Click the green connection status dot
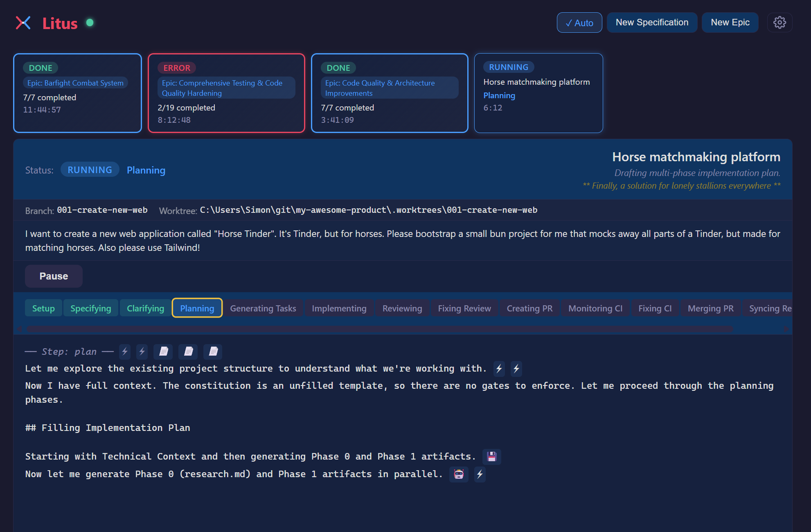The image size is (811, 532). pyautogui.click(x=90, y=23)
